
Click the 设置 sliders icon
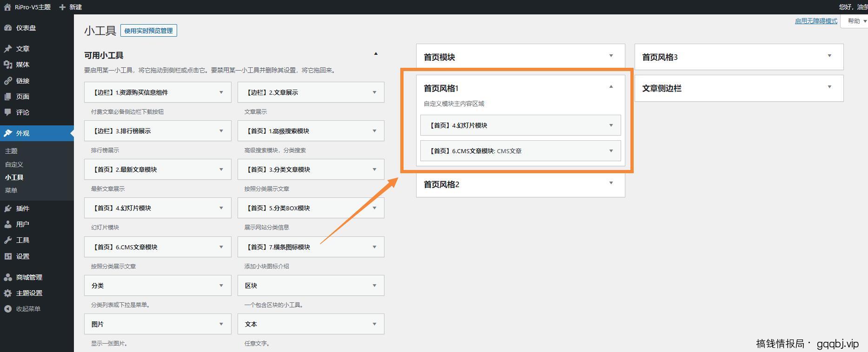(x=8, y=256)
